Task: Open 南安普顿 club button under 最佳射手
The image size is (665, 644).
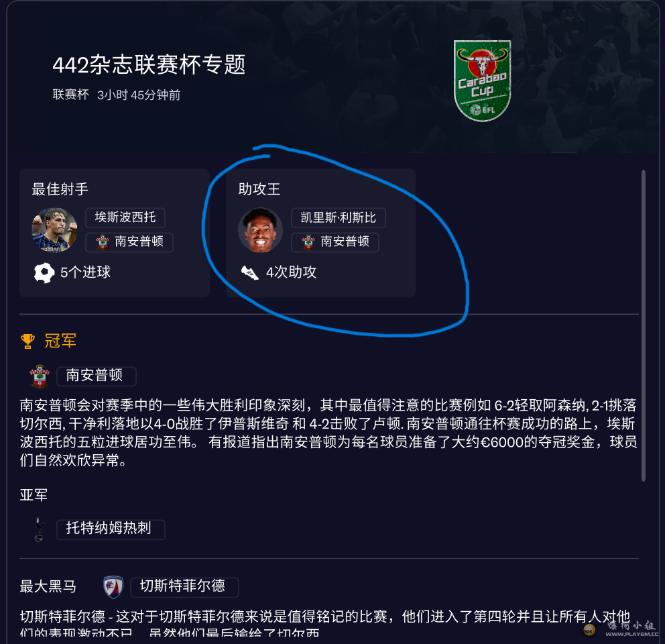Action: [129, 242]
